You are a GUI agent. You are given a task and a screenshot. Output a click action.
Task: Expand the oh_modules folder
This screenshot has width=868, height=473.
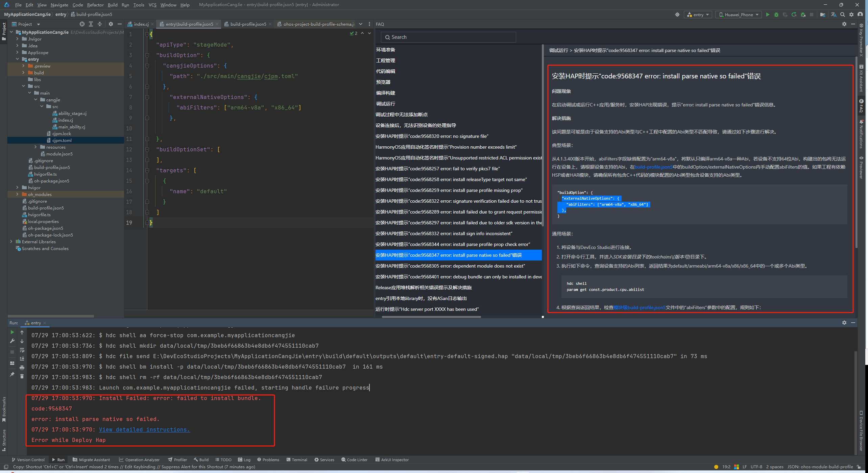(x=18, y=194)
